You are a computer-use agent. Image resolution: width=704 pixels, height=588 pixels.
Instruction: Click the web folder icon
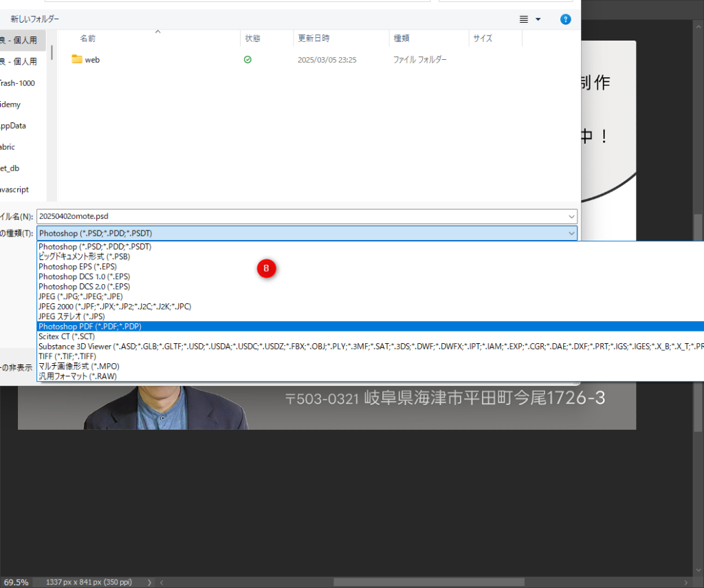pos(77,60)
